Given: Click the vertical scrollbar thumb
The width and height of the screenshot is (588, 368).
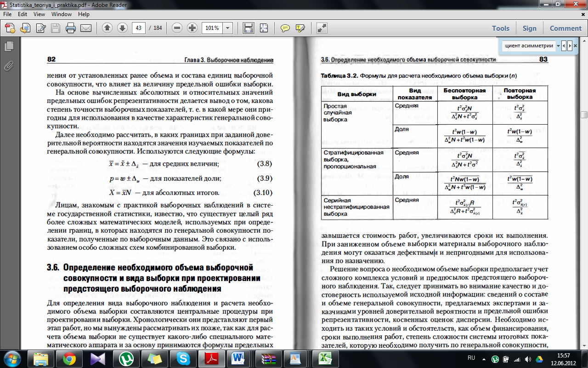Looking at the screenshot, I should [x=584, y=115].
